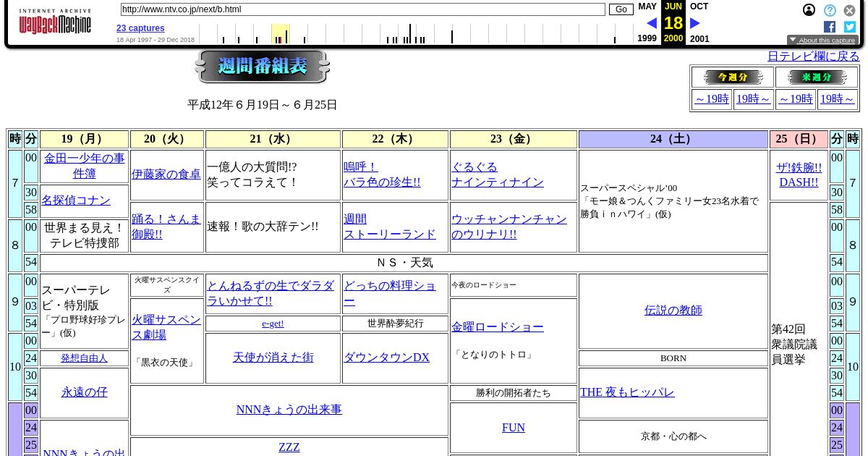
Task: Open 嗚呼！バラ色の珍生!! program link
Action: pyautogui.click(x=382, y=174)
